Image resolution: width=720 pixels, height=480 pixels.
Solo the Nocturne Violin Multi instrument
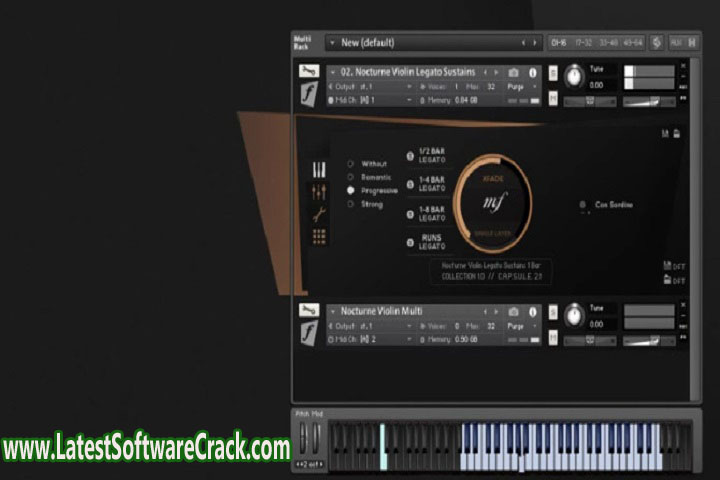coord(553,313)
